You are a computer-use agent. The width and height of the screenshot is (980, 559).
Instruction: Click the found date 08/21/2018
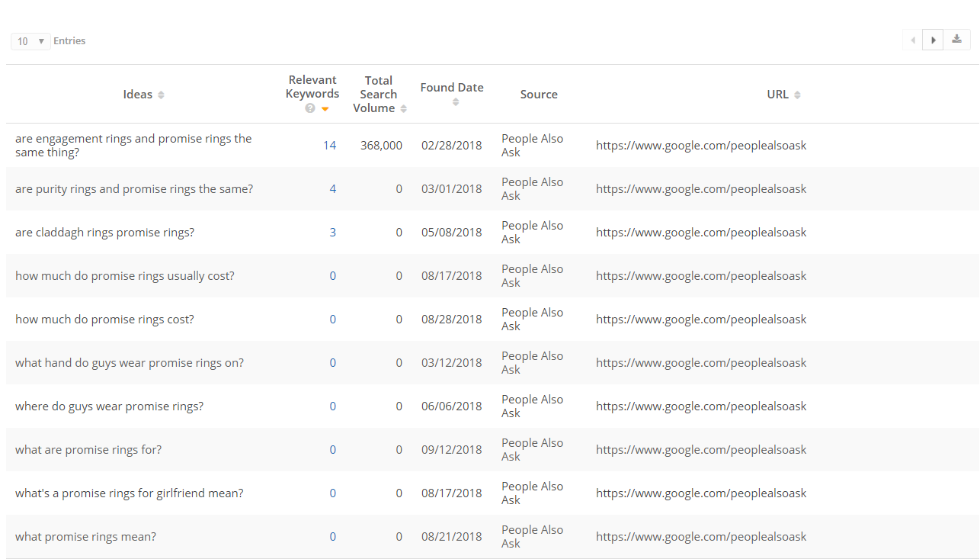tap(452, 536)
